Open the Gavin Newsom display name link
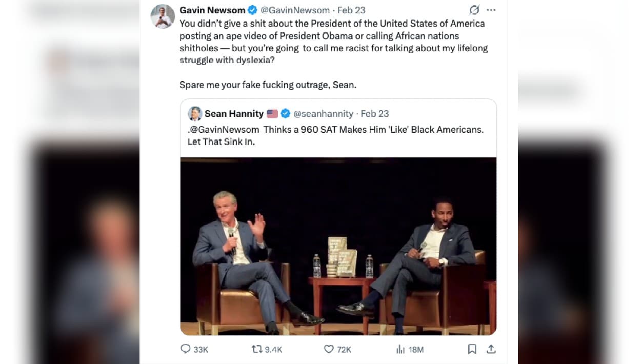This screenshot has height=364, width=641. click(x=212, y=10)
